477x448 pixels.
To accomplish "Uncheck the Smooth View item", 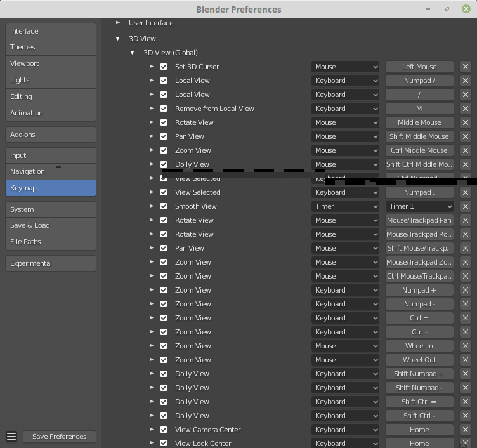I will (164, 206).
